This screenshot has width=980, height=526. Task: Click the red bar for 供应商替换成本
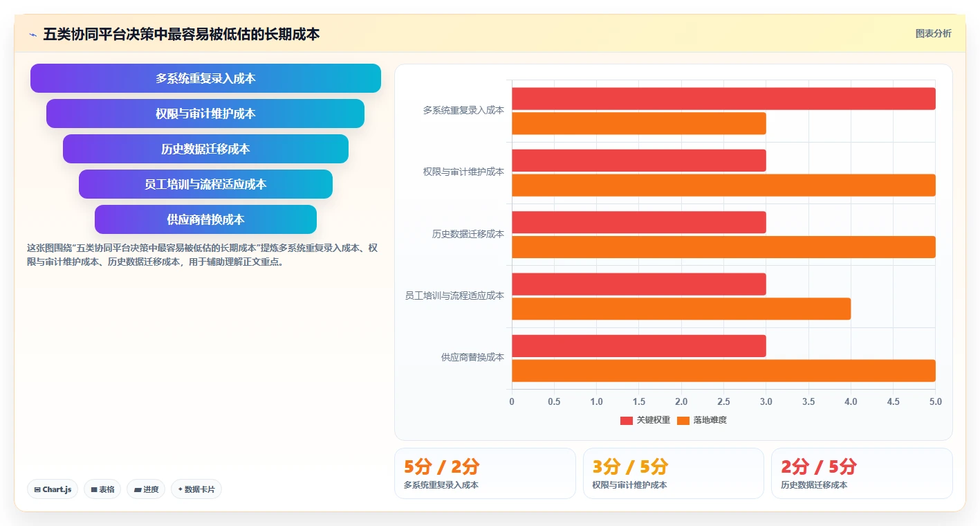pyautogui.click(x=639, y=346)
